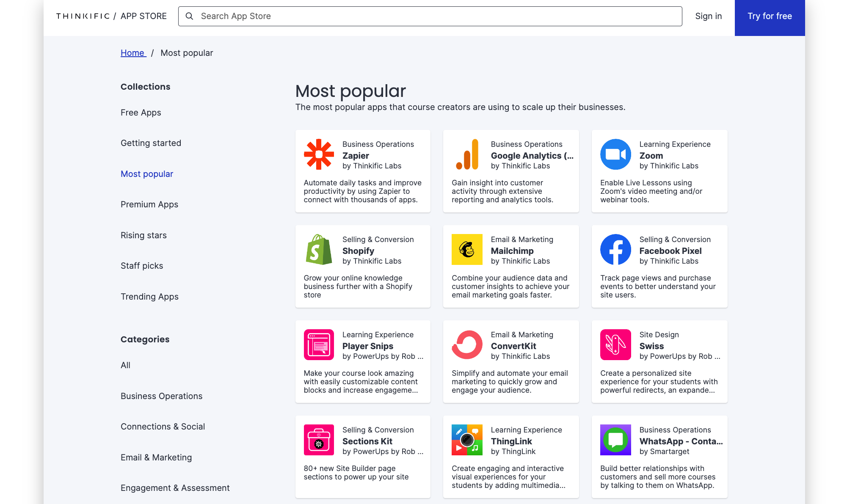
Task: Select the Engagement & Assessment category
Action: [175, 488]
